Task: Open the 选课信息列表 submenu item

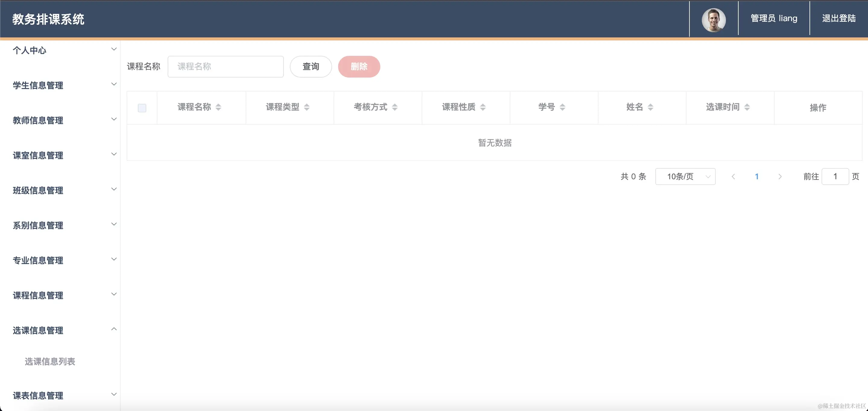Action: coord(50,362)
